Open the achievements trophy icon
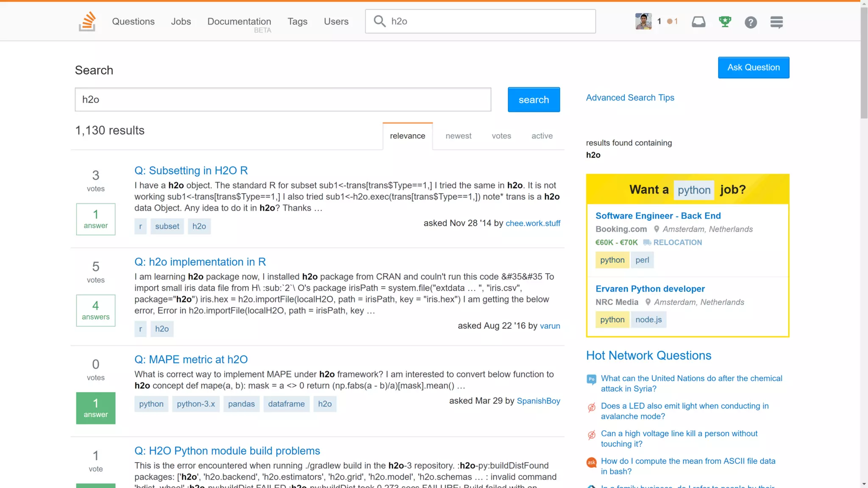868x488 pixels. (725, 22)
